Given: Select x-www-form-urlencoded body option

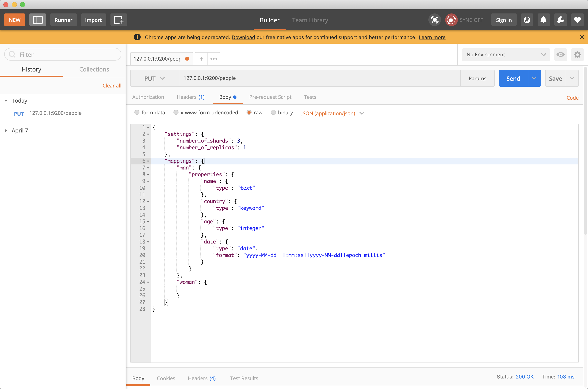Looking at the screenshot, I should click(x=176, y=112).
